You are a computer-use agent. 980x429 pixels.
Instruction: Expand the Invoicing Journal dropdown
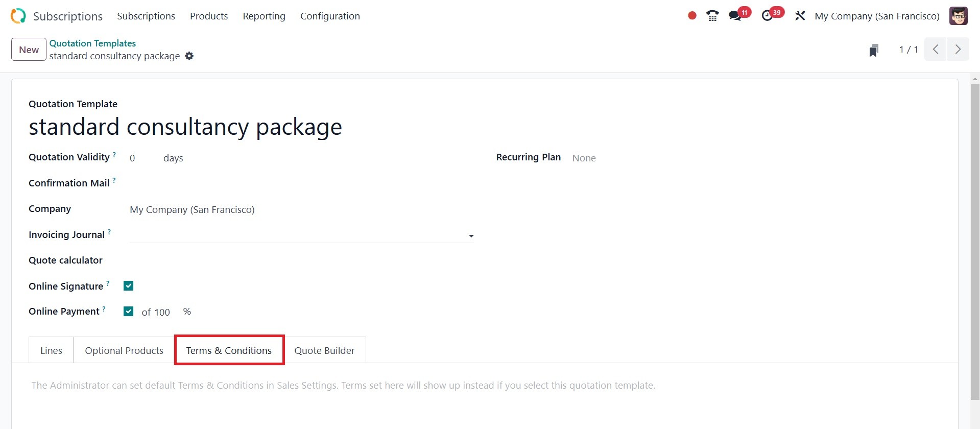coord(471,235)
